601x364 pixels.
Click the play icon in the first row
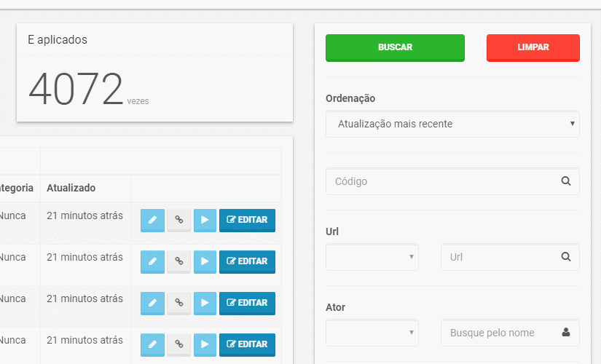(x=205, y=220)
